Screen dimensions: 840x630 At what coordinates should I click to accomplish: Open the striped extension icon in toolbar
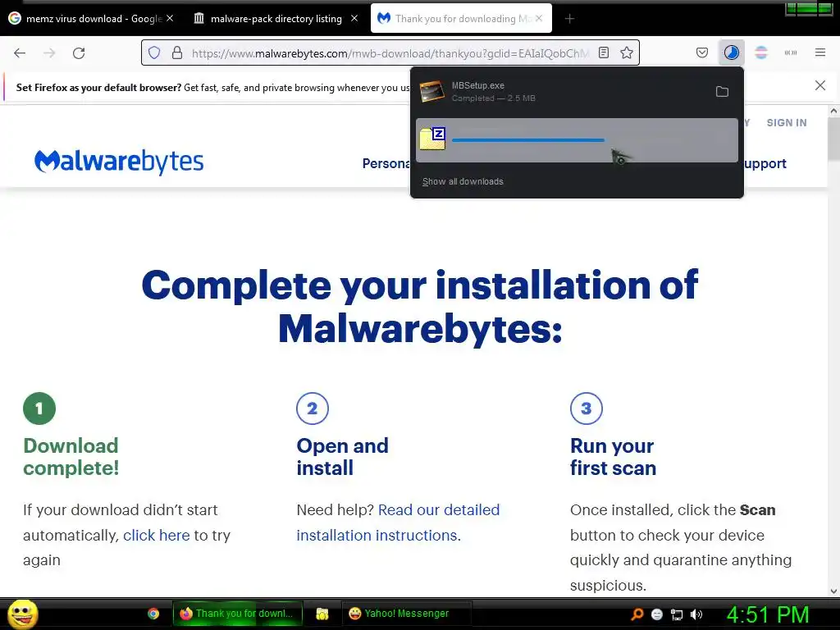pos(761,52)
